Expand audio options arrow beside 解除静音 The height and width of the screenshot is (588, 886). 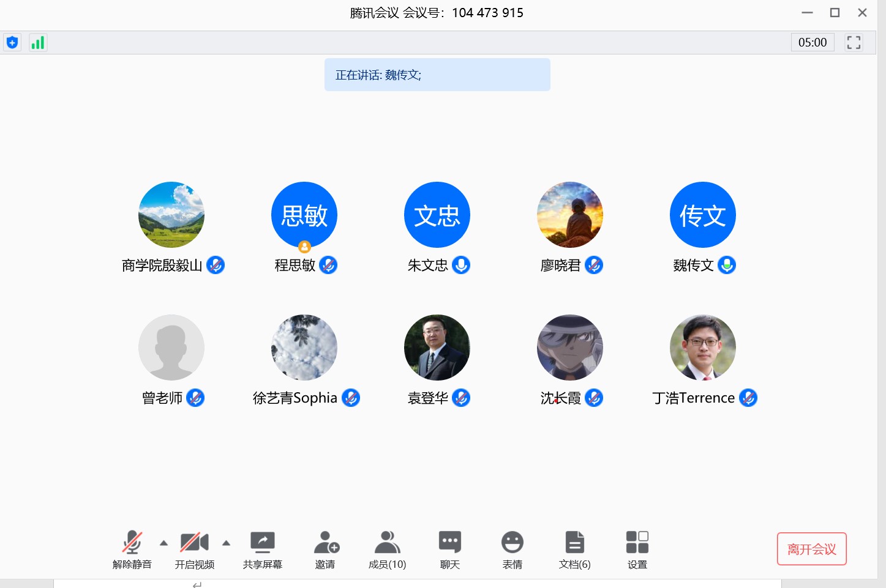point(163,543)
